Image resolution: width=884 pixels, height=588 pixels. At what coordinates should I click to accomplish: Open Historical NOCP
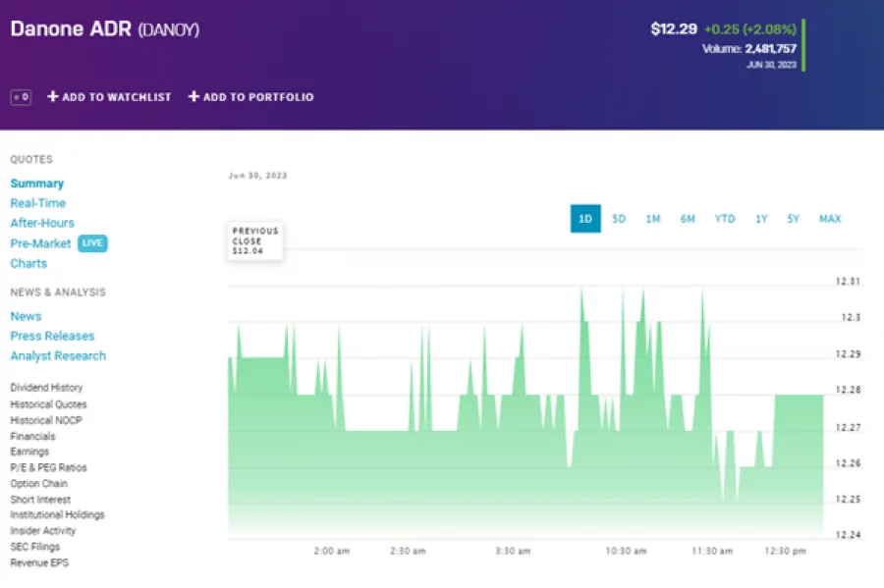46,420
